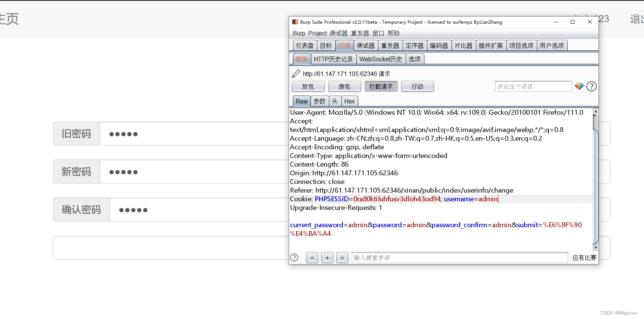Open the proxy 选项 sub-tab
Screen dimensions: 644x319
point(415,59)
